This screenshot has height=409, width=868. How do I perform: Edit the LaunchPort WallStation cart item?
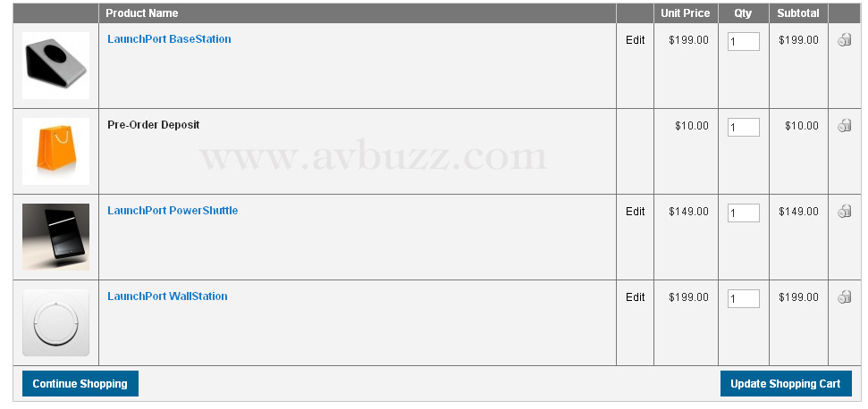point(635,297)
